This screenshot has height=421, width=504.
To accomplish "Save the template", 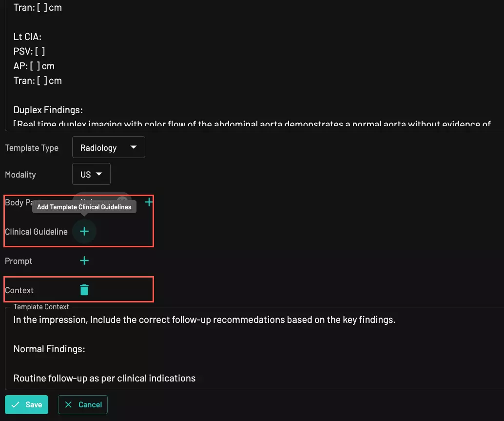I will tap(27, 404).
